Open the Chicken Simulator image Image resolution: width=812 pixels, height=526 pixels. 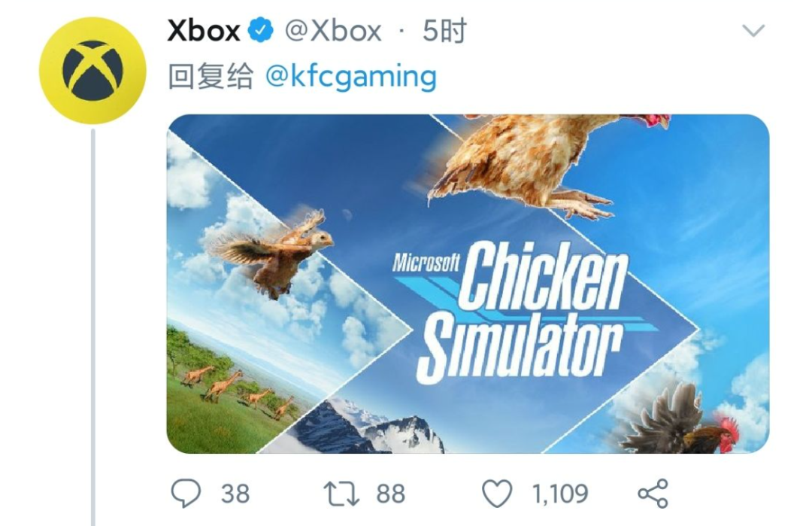[x=468, y=284]
